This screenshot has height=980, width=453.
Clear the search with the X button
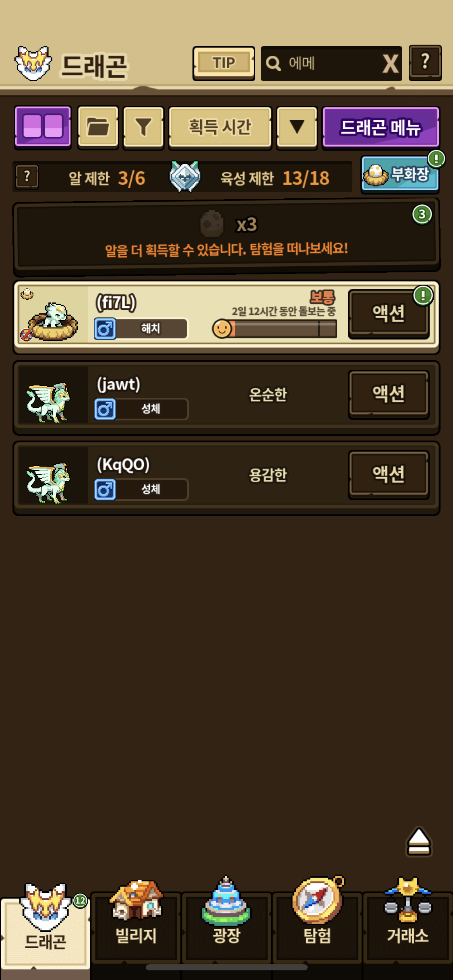click(390, 64)
